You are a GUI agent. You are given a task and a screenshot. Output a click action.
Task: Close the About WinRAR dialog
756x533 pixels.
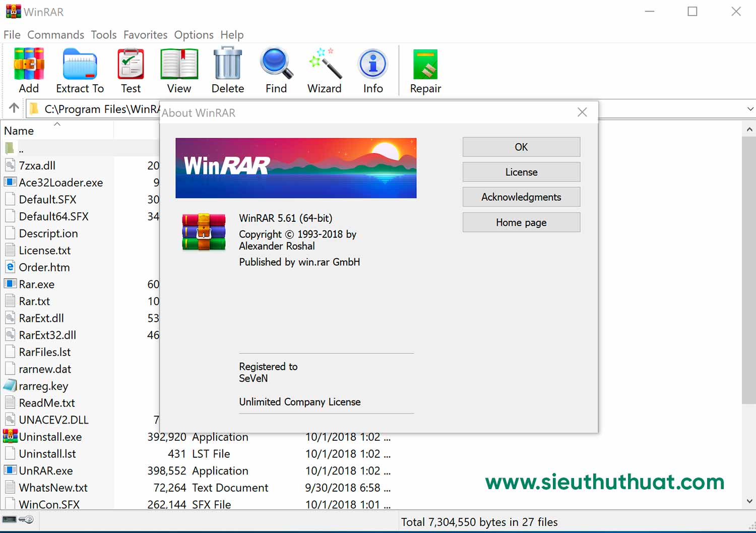(582, 112)
